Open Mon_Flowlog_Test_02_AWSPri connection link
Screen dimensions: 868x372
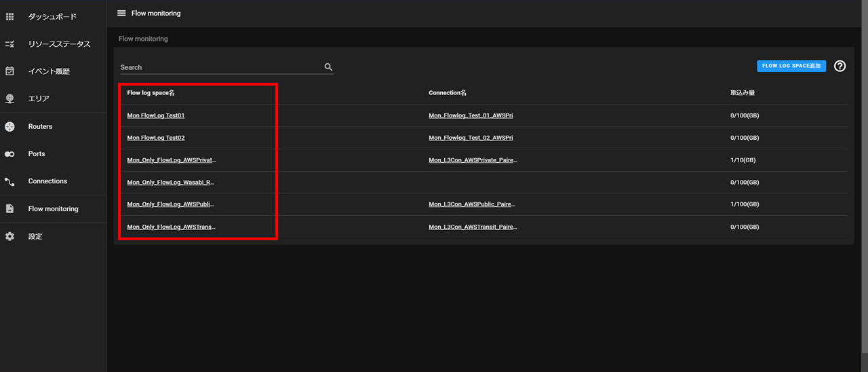pos(471,138)
